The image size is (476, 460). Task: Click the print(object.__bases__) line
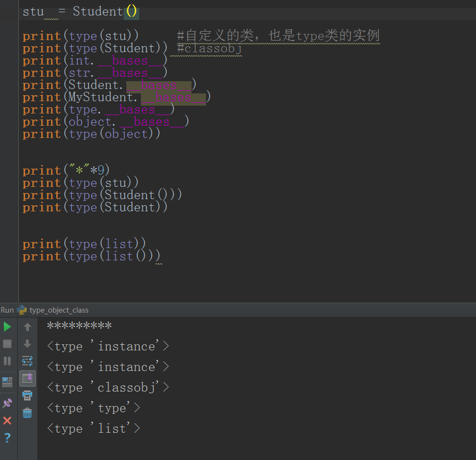tap(106, 122)
